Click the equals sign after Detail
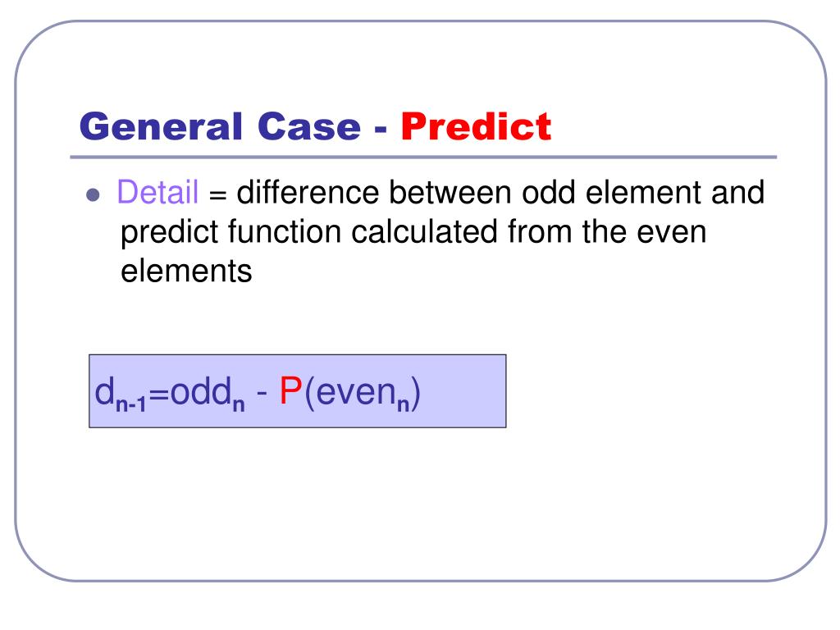This screenshot has width=840, height=630. tap(217, 195)
